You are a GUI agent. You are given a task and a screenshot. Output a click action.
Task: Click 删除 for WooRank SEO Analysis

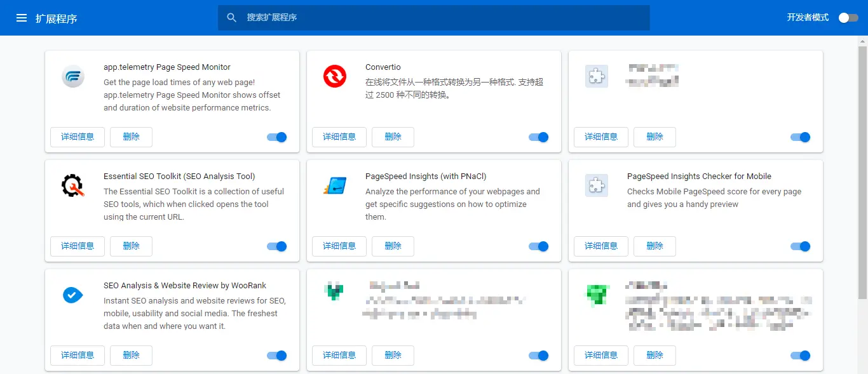coord(131,356)
